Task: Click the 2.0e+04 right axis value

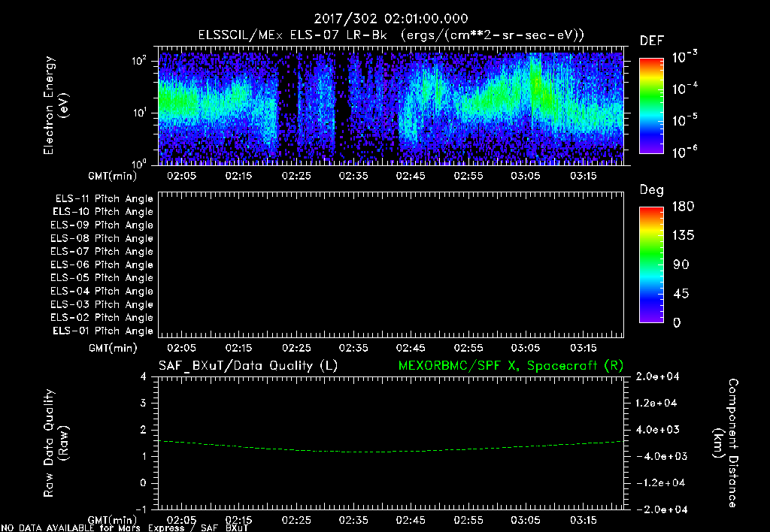Action: [x=657, y=377]
